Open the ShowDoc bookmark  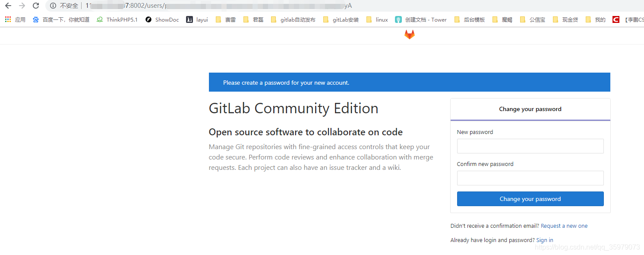162,19
